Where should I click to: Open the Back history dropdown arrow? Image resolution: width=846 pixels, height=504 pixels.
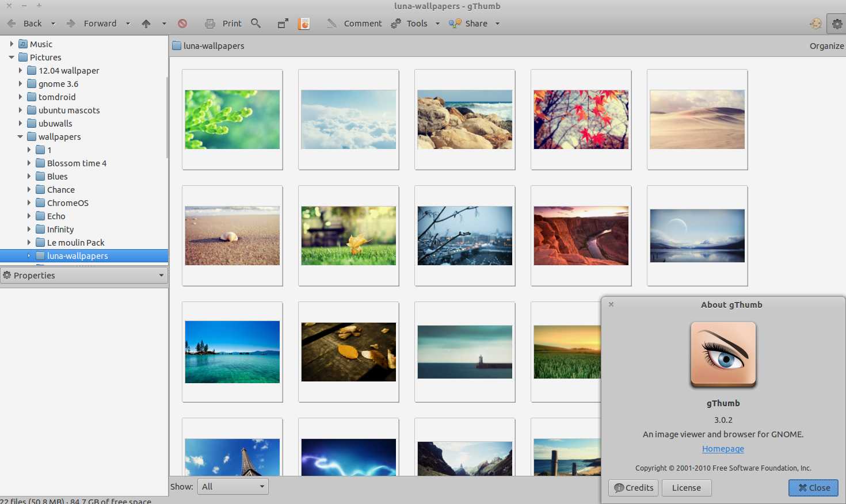coord(53,24)
